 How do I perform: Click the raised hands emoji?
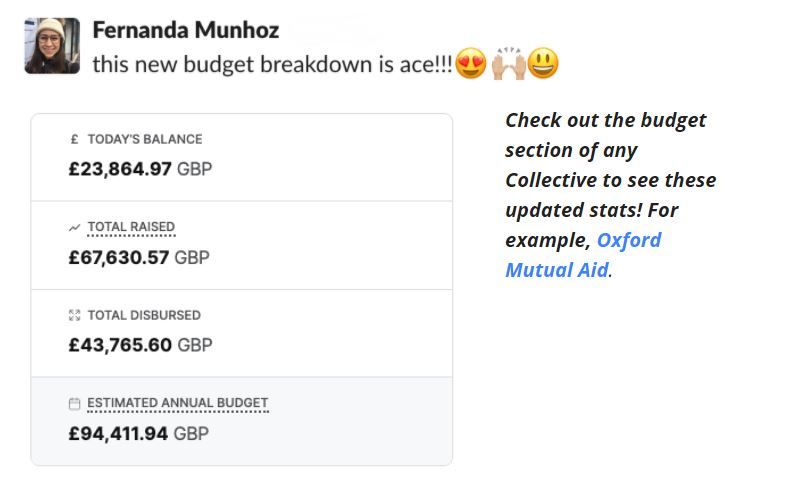[508, 63]
